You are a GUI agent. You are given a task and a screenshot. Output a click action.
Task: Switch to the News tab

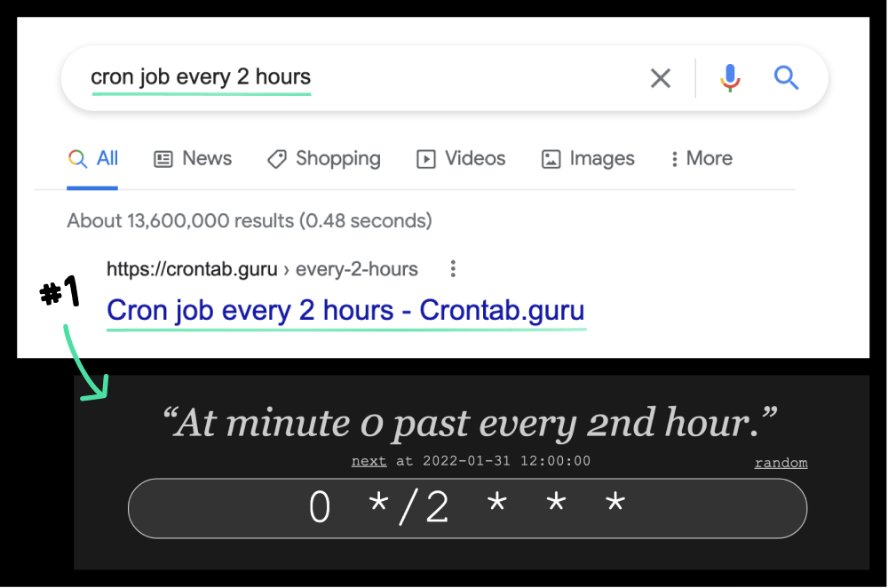tap(193, 159)
